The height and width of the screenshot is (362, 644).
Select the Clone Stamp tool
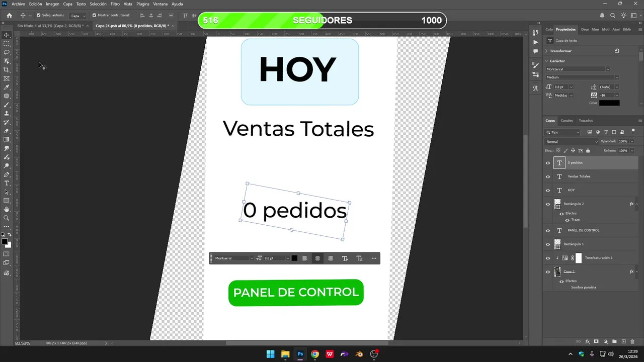pos(7,114)
